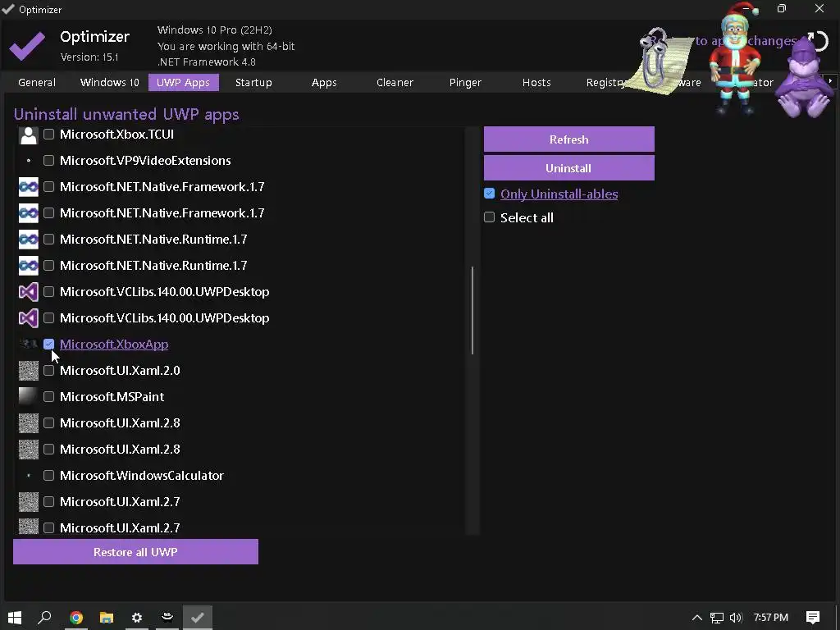Launch Google Chrome from taskbar
Viewport: 840px width, 630px height.
(76, 617)
